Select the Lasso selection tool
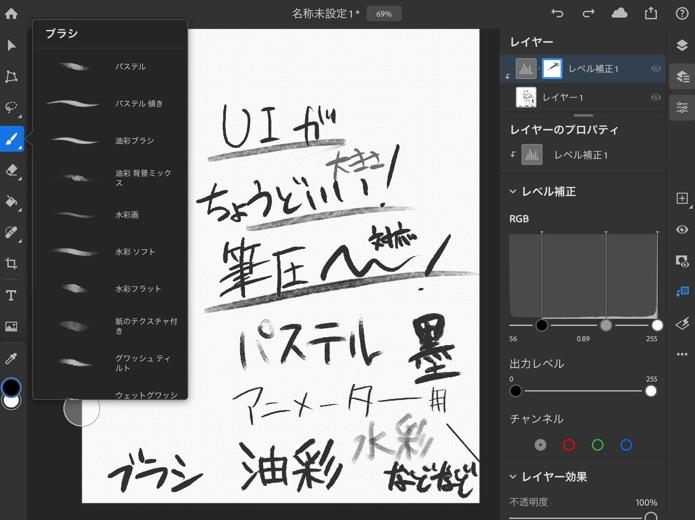This screenshot has width=695, height=520. click(12, 107)
